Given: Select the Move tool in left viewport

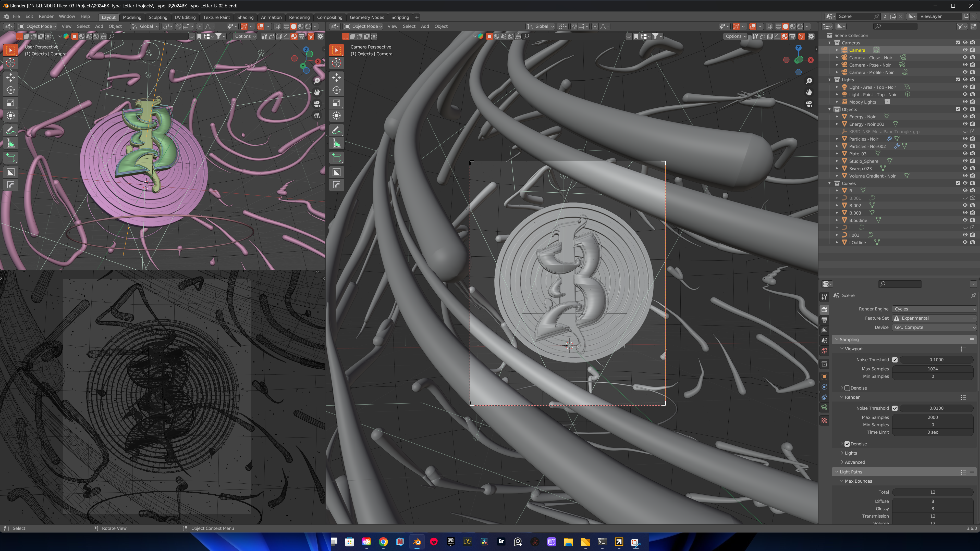Looking at the screenshot, I should click(11, 78).
